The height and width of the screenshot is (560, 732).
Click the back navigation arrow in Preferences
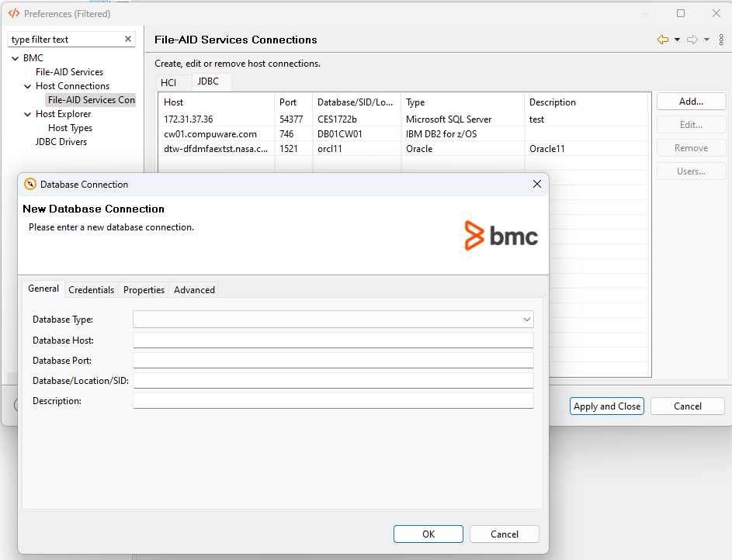[663, 40]
